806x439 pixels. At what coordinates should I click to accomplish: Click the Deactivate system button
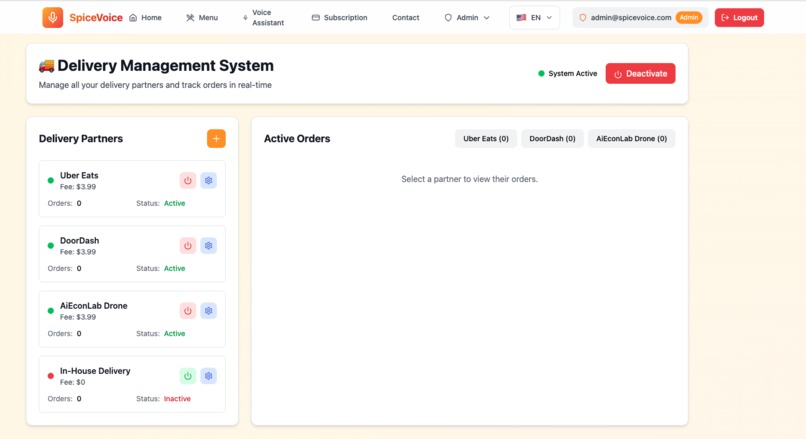pos(640,74)
